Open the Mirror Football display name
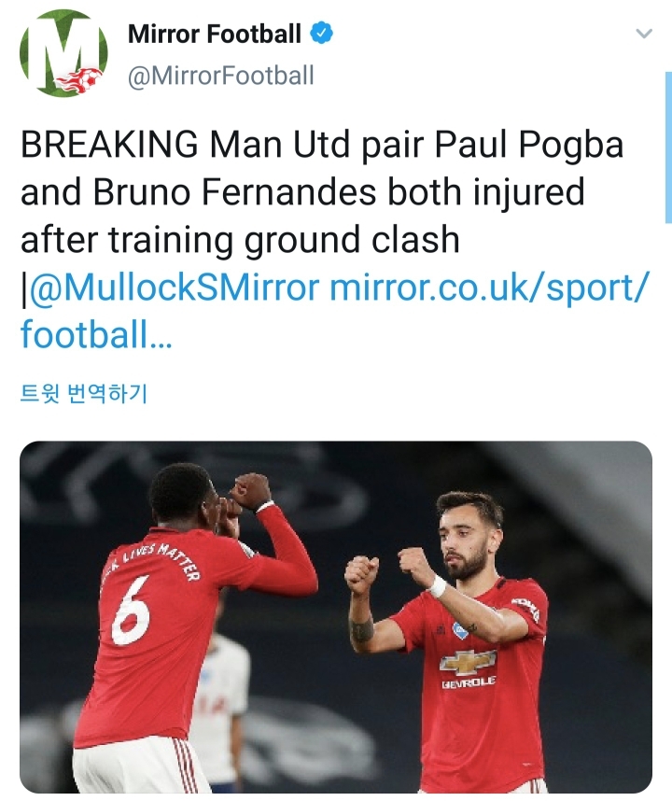This screenshot has height=801, width=672. point(214,35)
